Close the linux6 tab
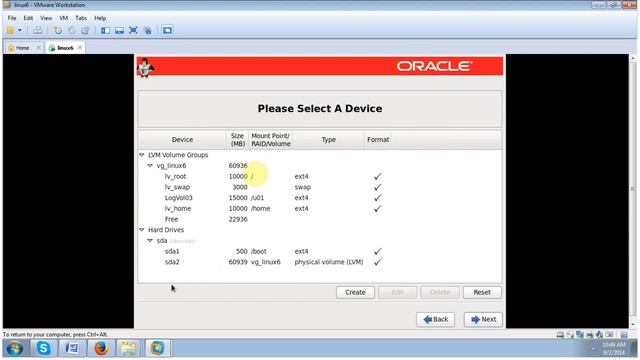Image resolution: width=640 pixels, height=360 pixels. tap(80, 48)
